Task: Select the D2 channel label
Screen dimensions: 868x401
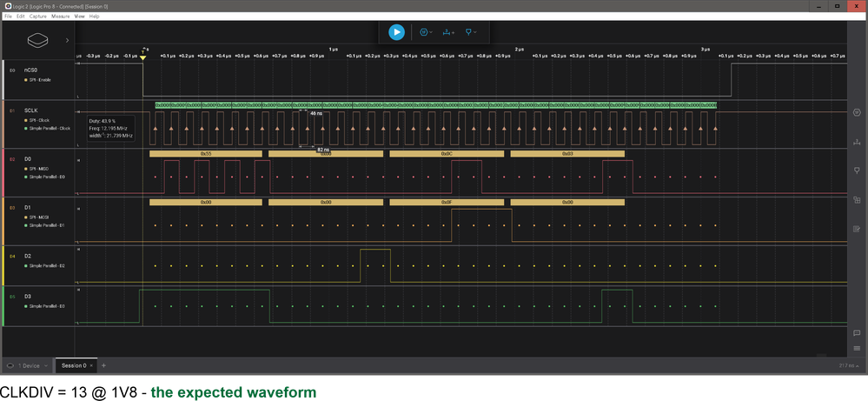Action: [x=28, y=257]
